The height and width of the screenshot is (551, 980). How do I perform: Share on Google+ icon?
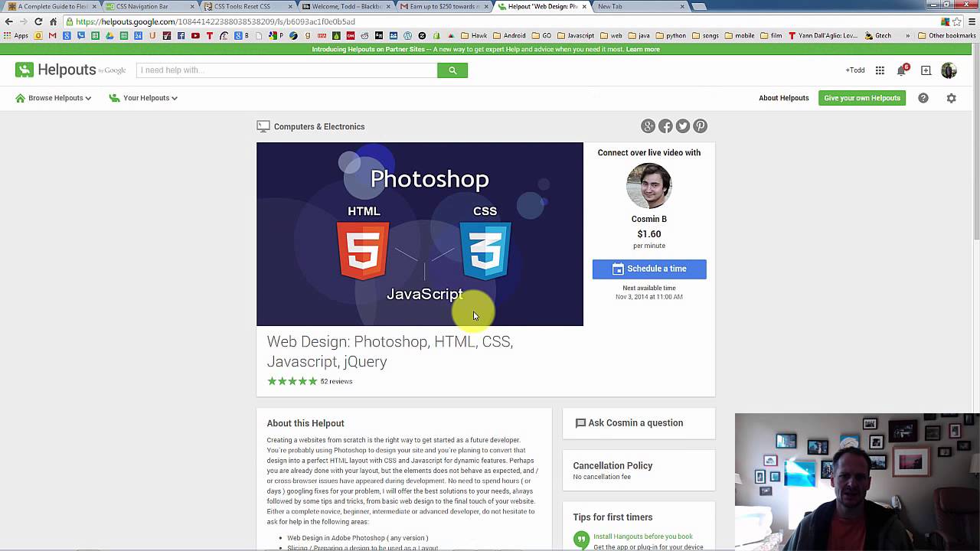pyautogui.click(x=648, y=126)
